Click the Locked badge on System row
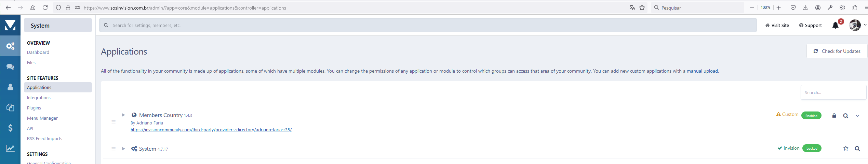Image resolution: width=868 pixels, height=164 pixels. 812,148
